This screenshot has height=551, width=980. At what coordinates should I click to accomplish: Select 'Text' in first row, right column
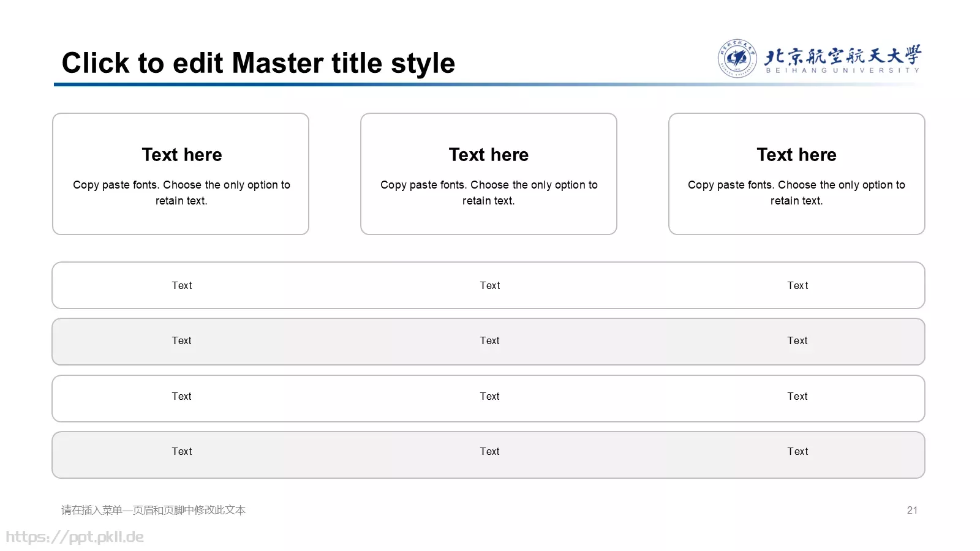[797, 285]
